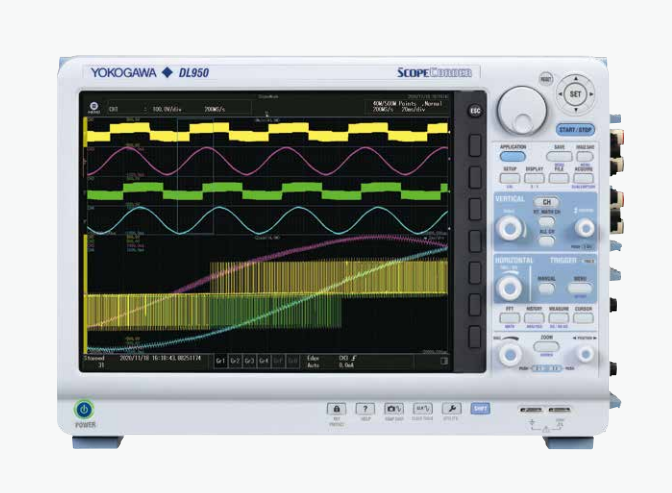
Task: Toggle the blue SHIFT key
Action: coord(480,409)
